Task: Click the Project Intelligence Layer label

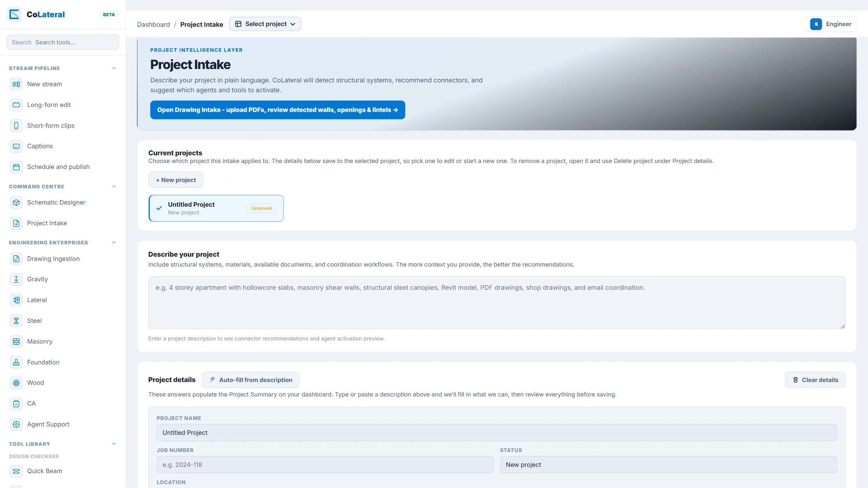Action: click(x=196, y=50)
